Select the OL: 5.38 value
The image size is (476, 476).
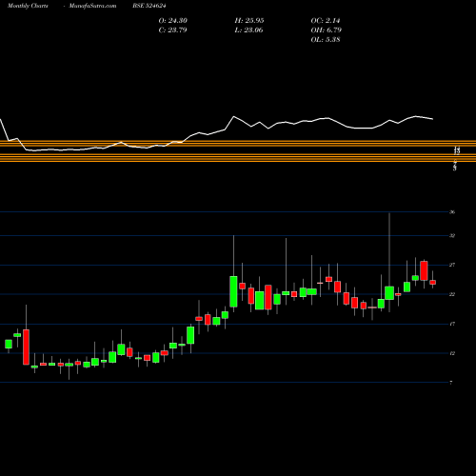pyautogui.click(x=326, y=40)
